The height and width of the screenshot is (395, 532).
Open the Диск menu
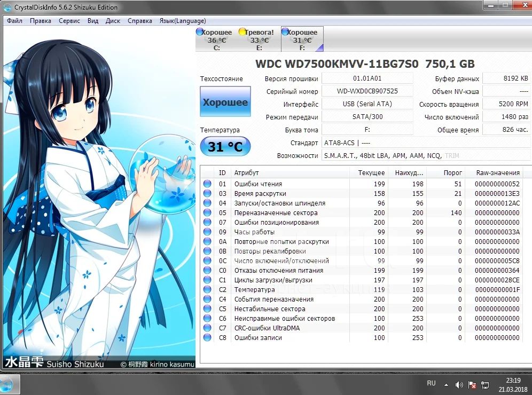pos(113,21)
